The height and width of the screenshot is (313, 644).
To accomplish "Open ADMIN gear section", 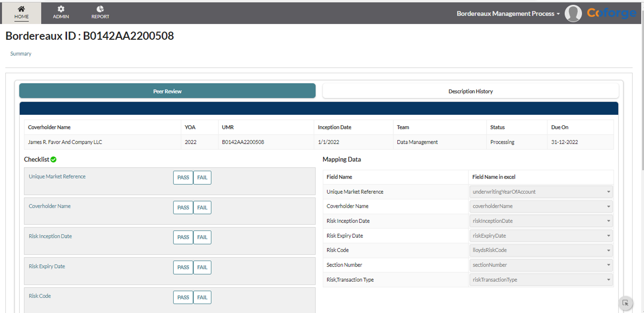I will (x=61, y=13).
